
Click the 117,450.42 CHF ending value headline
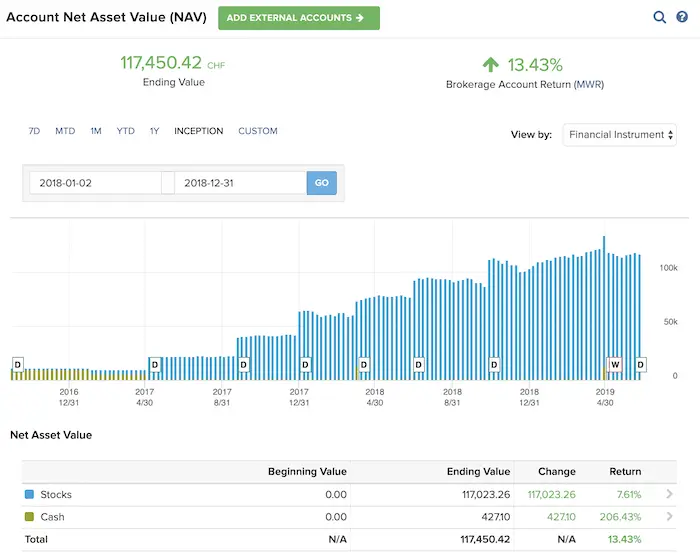point(172,63)
